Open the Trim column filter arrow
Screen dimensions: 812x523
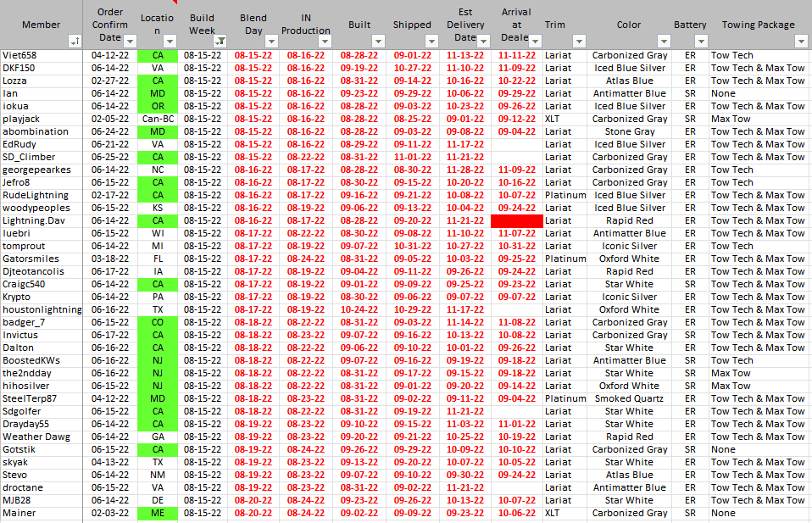[x=579, y=41]
